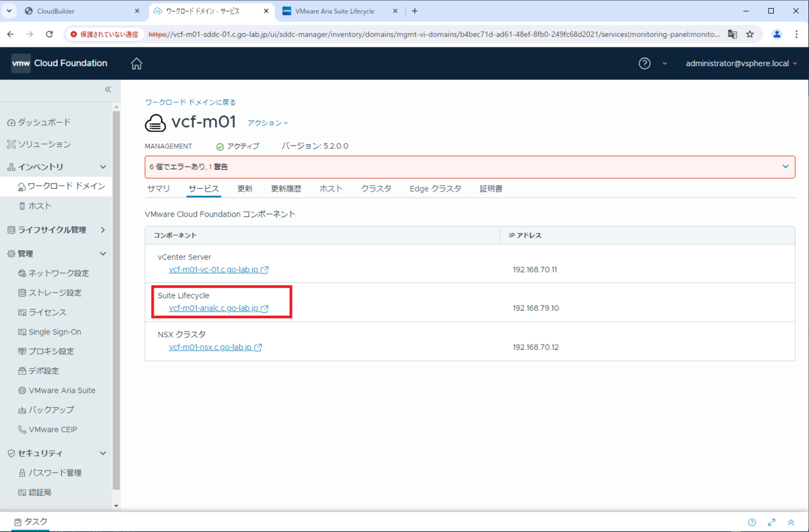Expand the ライフサイクル管理 section chevron
This screenshot has width=809, height=532.
click(103, 230)
